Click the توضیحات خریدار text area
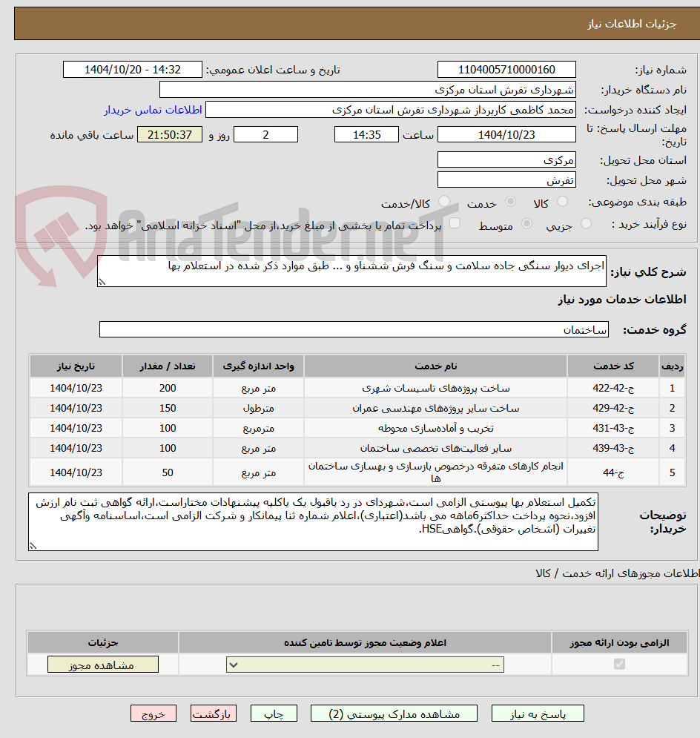This screenshot has height=738, width=700. tap(314, 522)
